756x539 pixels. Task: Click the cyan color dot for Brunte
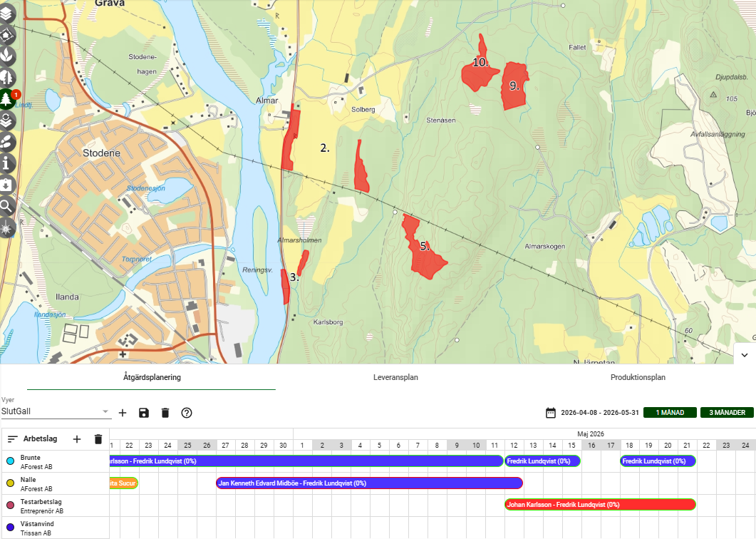point(10,461)
